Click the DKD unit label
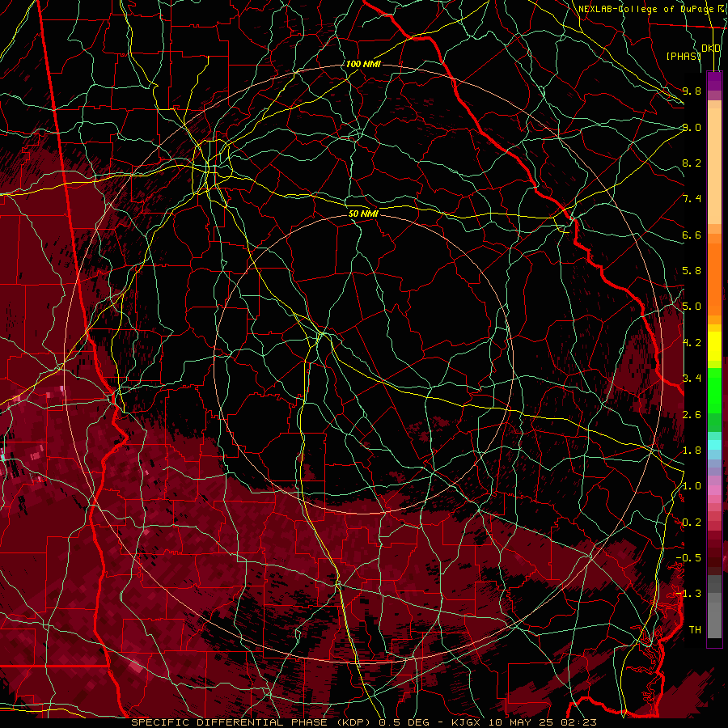Image resolution: width=728 pixels, height=728 pixels. pyautogui.click(x=711, y=49)
